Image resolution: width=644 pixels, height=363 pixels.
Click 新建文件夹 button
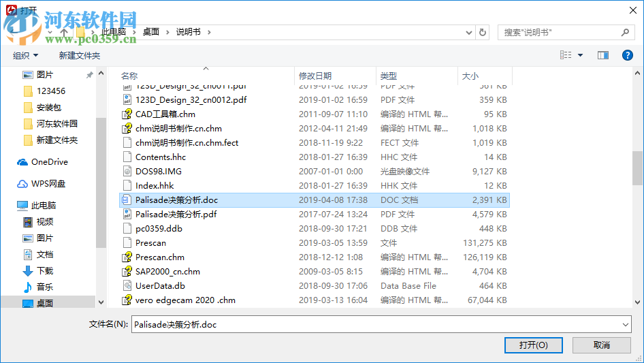point(79,55)
